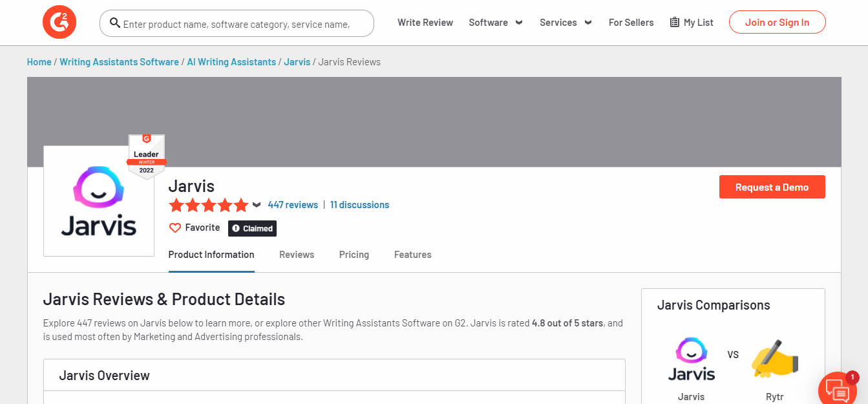This screenshot has height=404, width=868.
Task: Click Join or Sign In button
Action: tap(777, 23)
